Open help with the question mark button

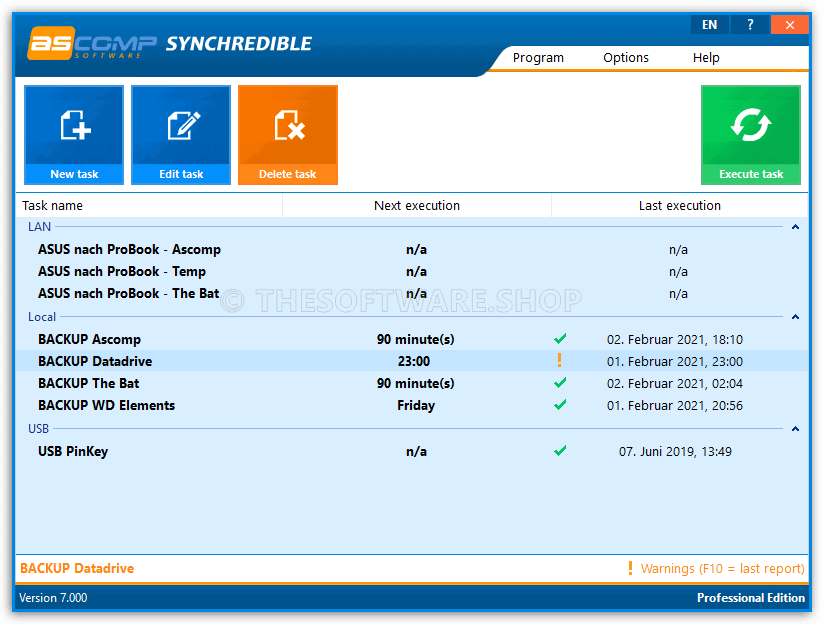pos(750,25)
